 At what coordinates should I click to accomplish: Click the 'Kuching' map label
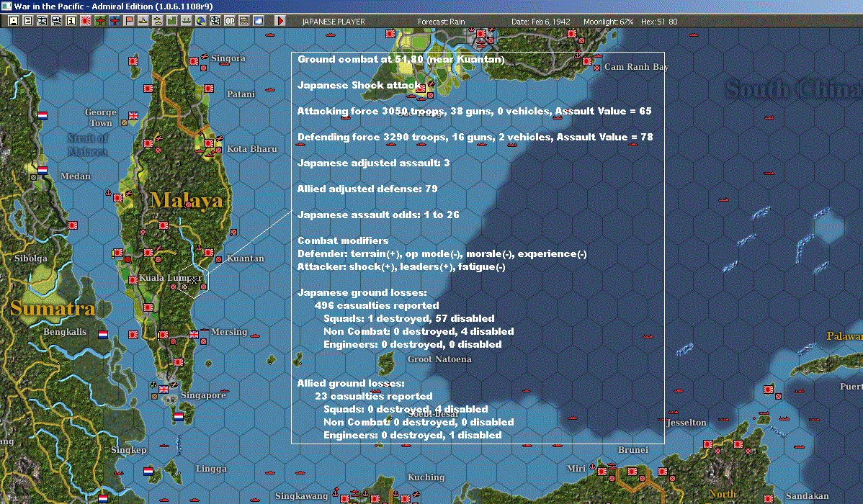pyautogui.click(x=426, y=477)
